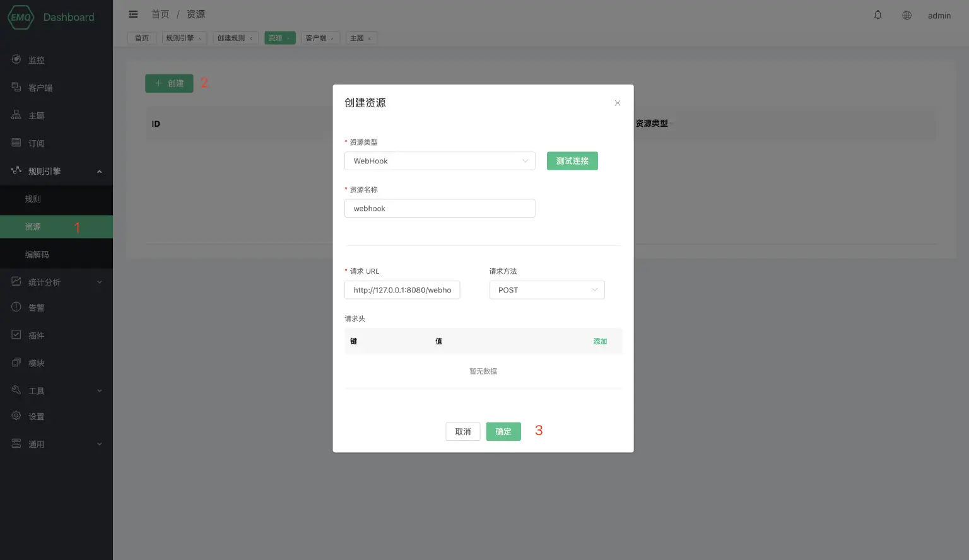
Task: Open 插件 plugins from sidebar
Action: [x=36, y=335]
